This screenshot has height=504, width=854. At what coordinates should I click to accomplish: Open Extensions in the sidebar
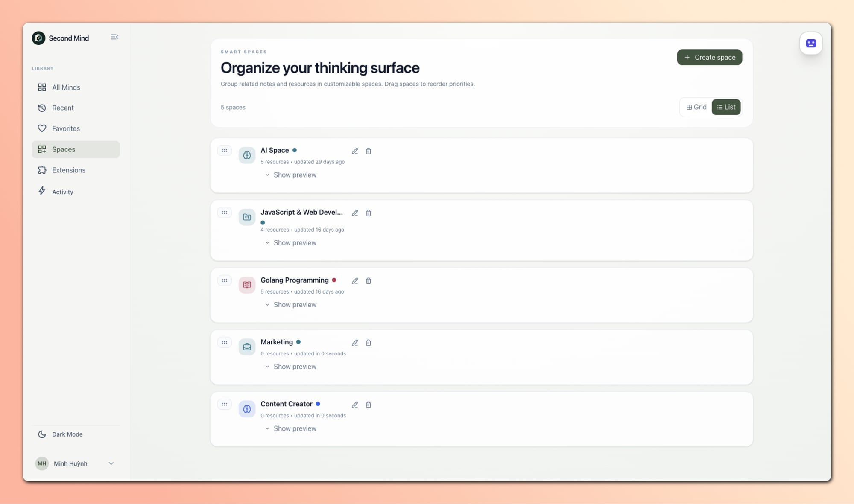tap(76, 170)
